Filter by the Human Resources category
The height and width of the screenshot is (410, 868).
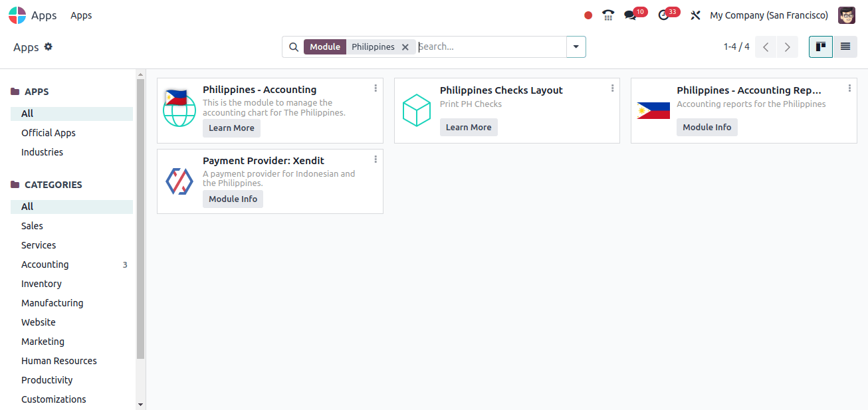(x=72, y=361)
